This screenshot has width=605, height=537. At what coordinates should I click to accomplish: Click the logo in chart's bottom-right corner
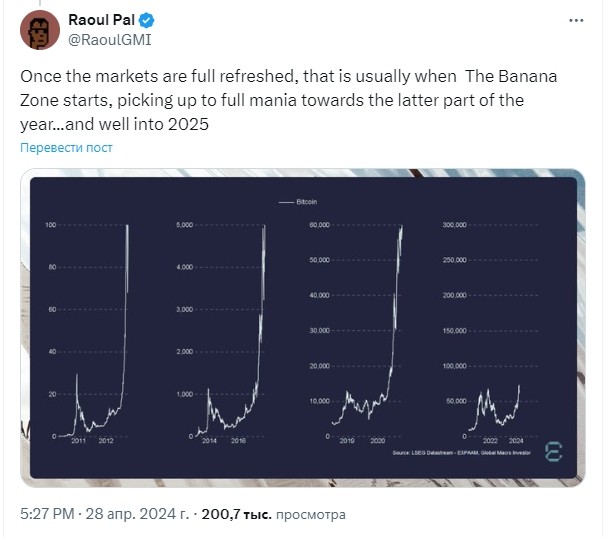(552, 453)
